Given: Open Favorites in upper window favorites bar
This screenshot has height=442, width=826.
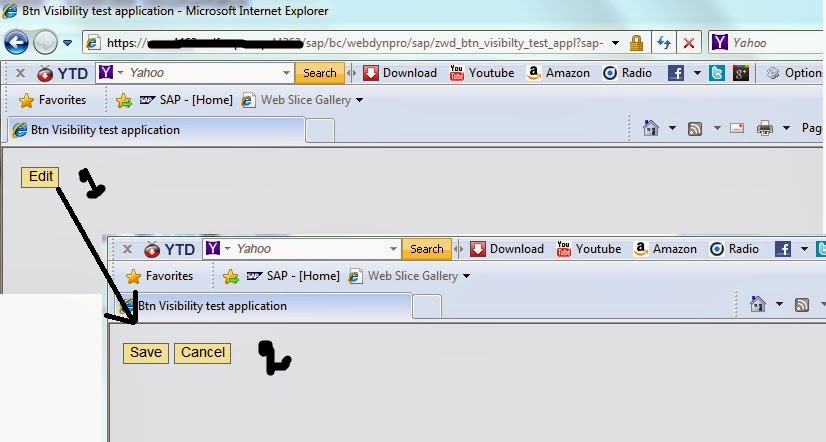Looking at the screenshot, I should point(52,100).
